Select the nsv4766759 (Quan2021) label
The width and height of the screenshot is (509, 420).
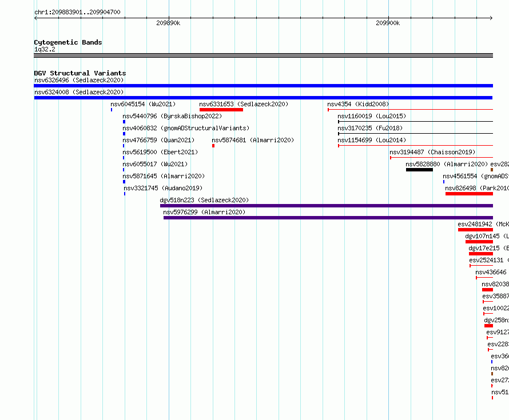click(158, 140)
